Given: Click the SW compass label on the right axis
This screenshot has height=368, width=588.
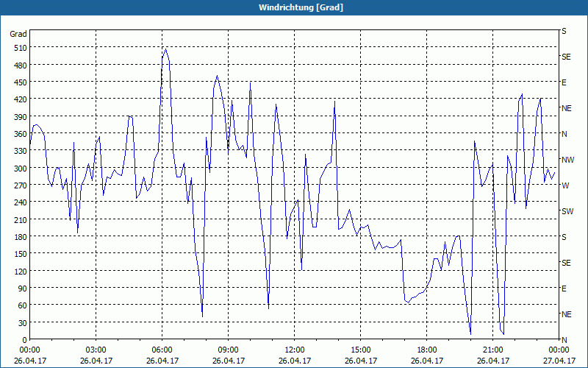Looking at the screenshot, I should 567,211.
